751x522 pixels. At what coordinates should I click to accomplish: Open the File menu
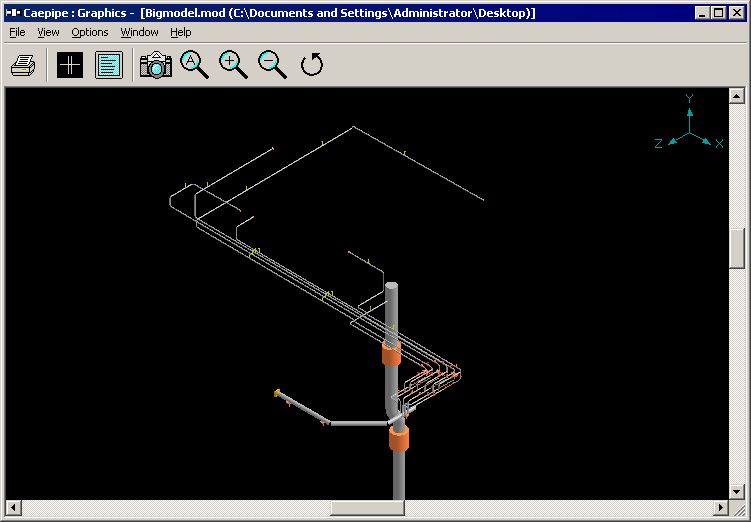coord(17,33)
